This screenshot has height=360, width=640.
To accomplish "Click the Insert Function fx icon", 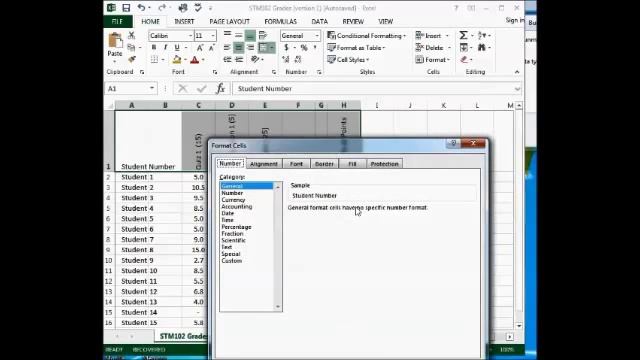I will 220,88.
